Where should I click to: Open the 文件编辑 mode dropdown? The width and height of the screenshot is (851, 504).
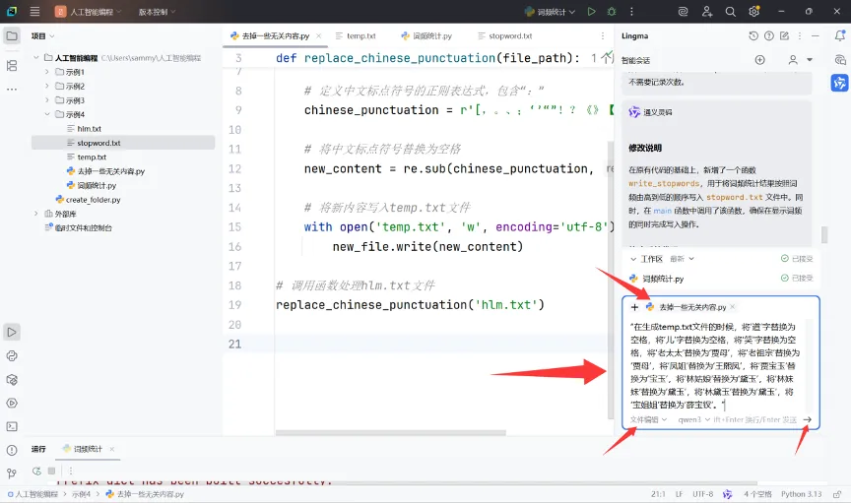coord(648,419)
